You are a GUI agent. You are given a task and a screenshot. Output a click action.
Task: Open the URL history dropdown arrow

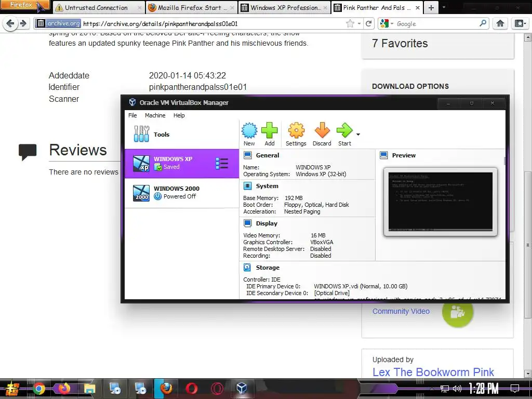click(359, 24)
